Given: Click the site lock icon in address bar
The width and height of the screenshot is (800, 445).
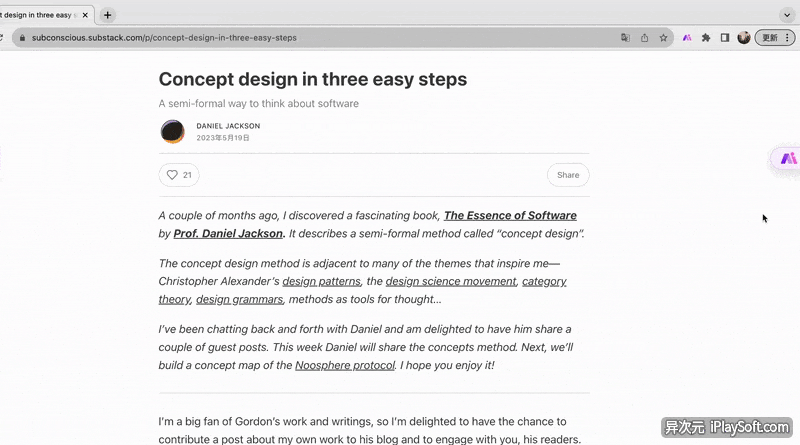Looking at the screenshot, I should (22, 38).
